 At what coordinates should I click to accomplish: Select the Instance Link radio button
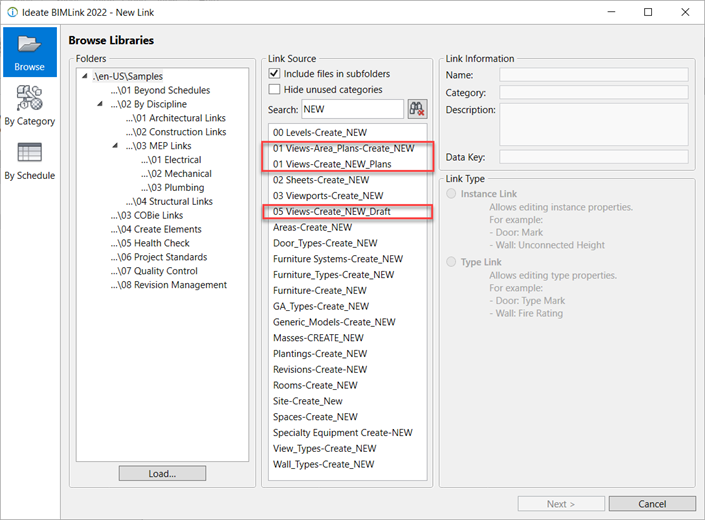[454, 193]
